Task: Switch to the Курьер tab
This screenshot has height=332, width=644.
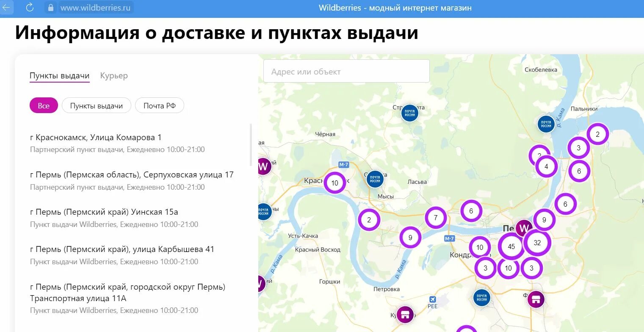Action: coord(114,76)
